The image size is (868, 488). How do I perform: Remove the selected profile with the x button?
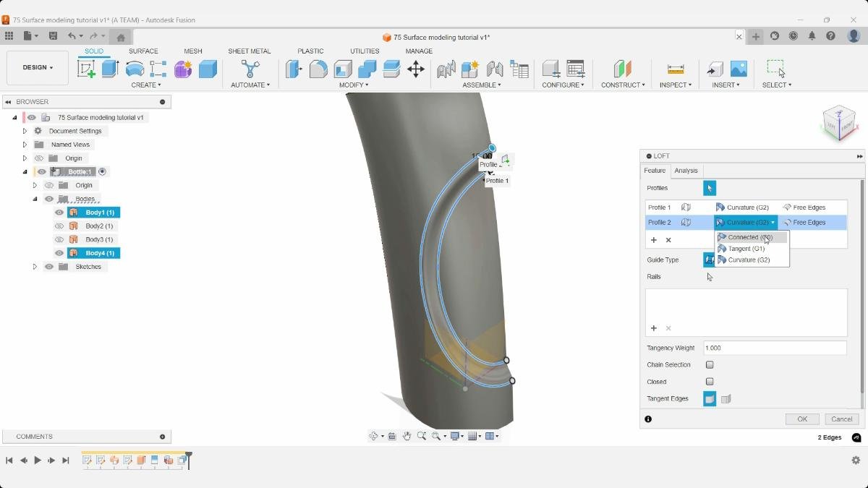(x=668, y=240)
